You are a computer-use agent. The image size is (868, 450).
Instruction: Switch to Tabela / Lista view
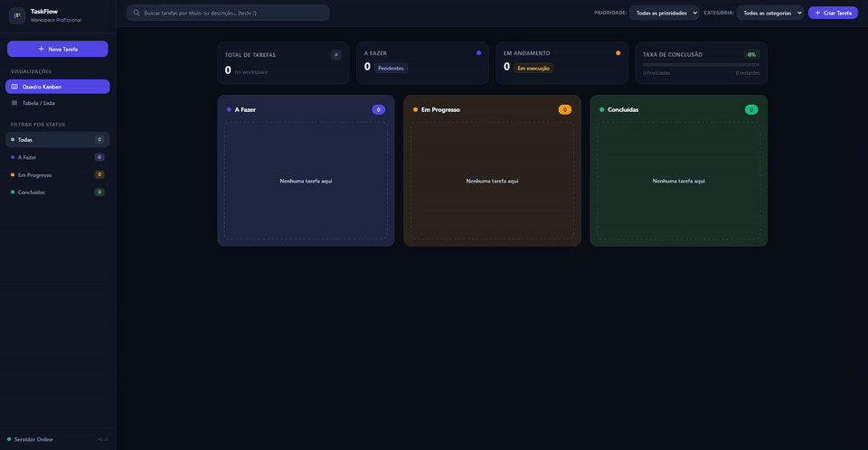click(x=58, y=103)
